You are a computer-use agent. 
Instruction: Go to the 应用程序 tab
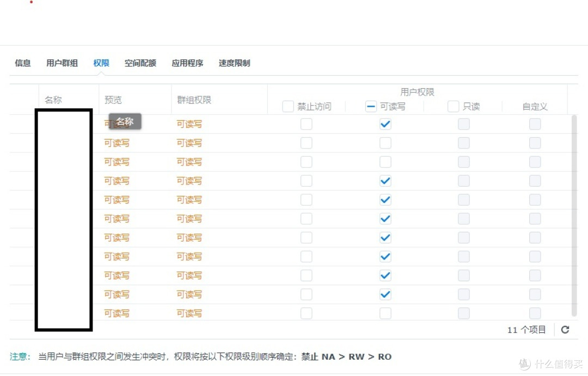click(187, 63)
